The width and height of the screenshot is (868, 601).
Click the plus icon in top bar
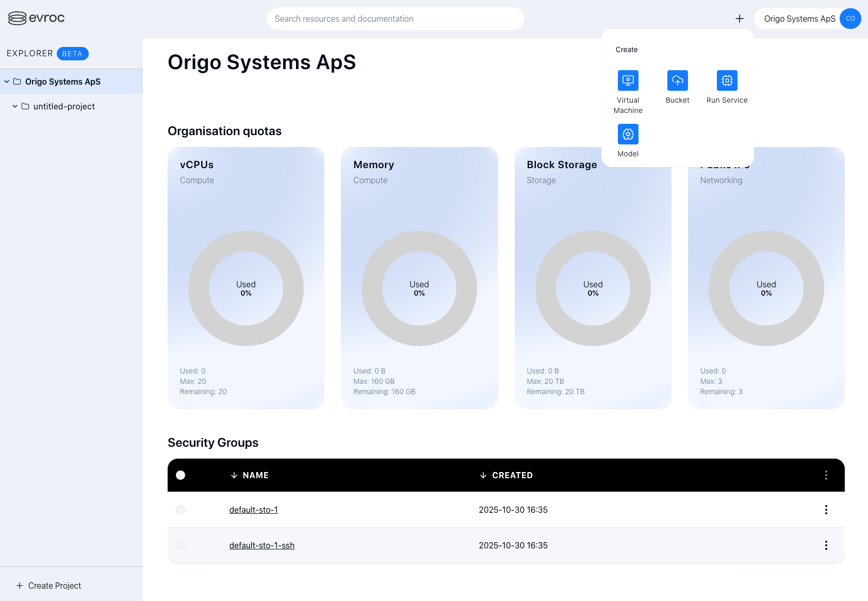(x=739, y=19)
